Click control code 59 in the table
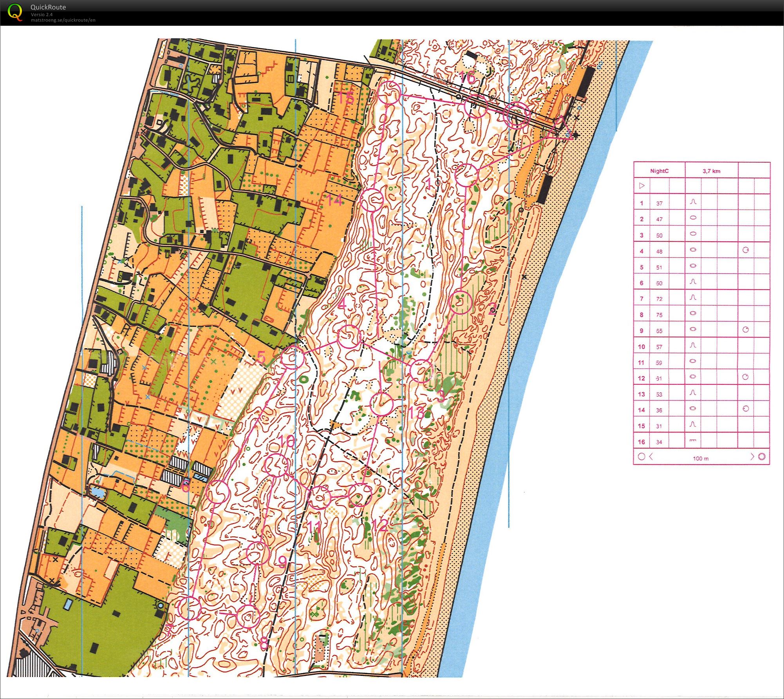 click(659, 363)
